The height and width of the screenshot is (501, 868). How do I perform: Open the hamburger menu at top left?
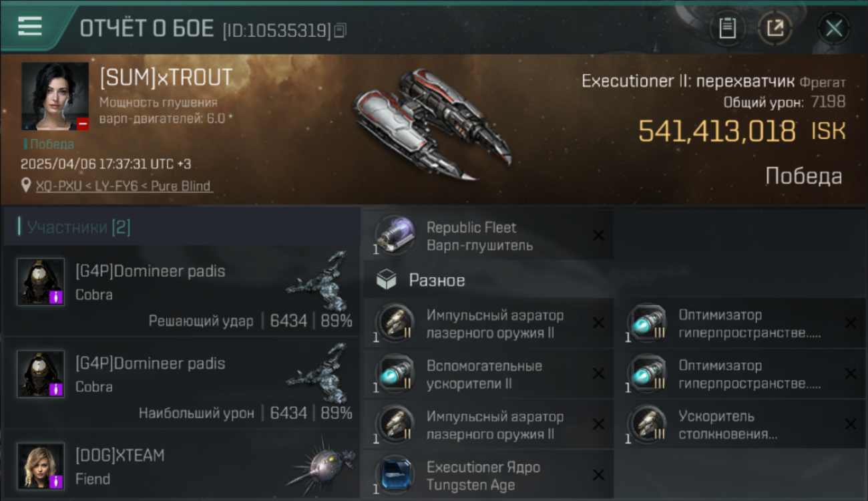click(x=30, y=26)
